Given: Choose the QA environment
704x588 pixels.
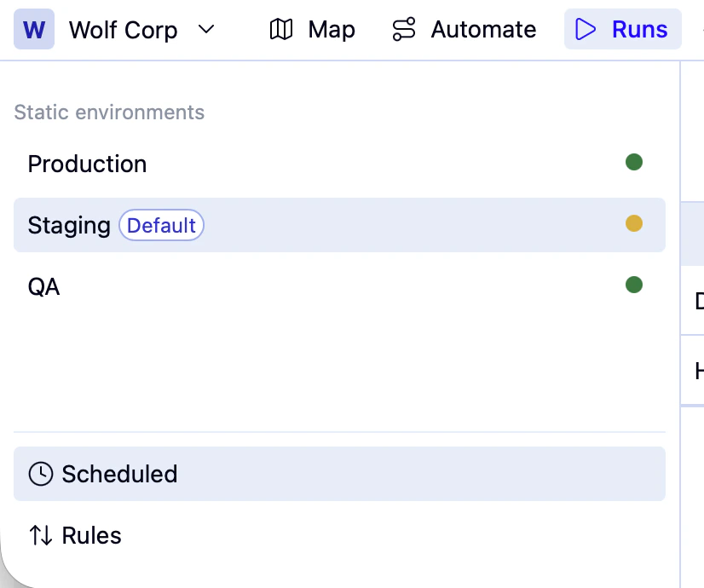Looking at the screenshot, I should 44,286.
